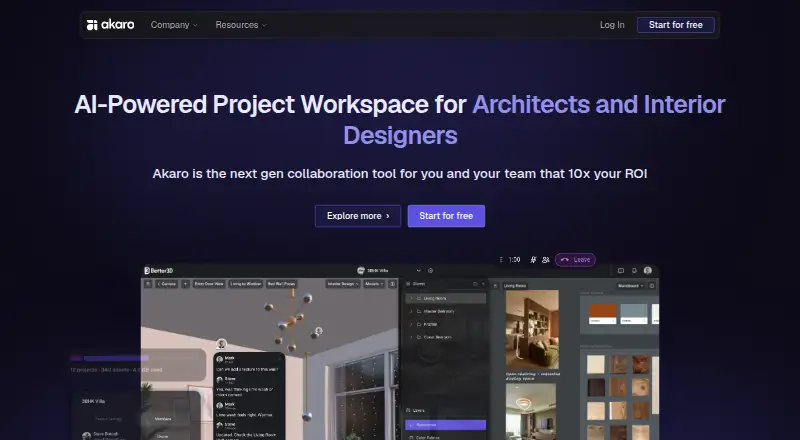
Task: Click the comment pin near the chandelier
Action: click(318, 331)
